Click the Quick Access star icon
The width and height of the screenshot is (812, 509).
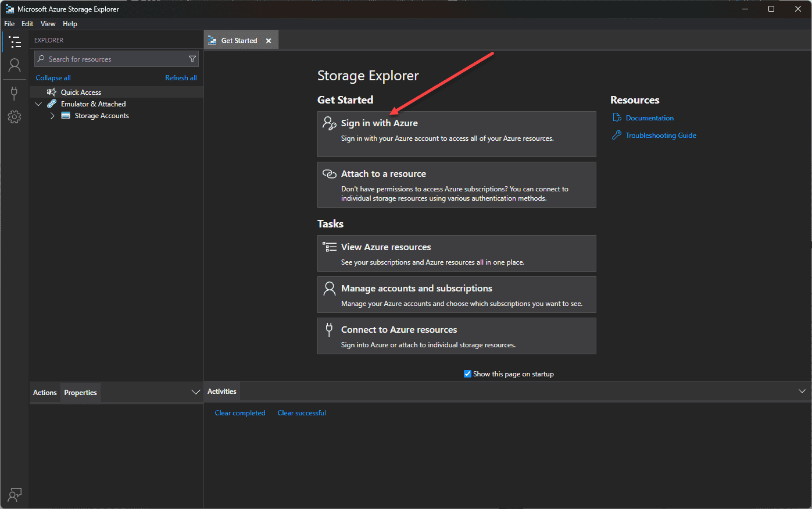click(x=52, y=92)
